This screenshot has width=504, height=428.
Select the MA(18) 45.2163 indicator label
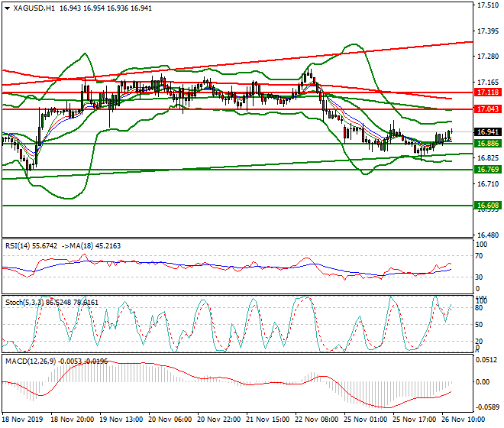click(x=95, y=246)
